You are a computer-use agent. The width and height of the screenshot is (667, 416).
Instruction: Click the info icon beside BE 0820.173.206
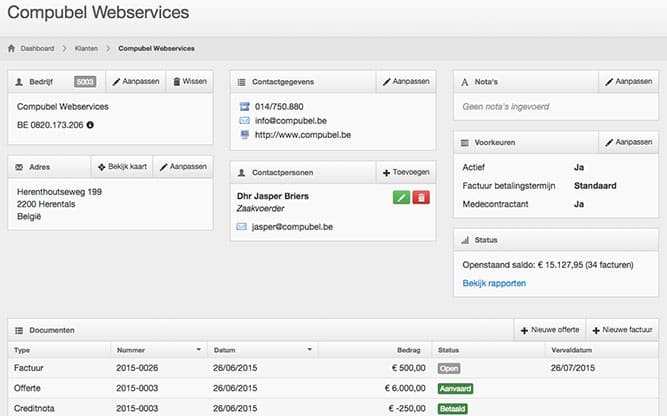pyautogui.click(x=90, y=125)
